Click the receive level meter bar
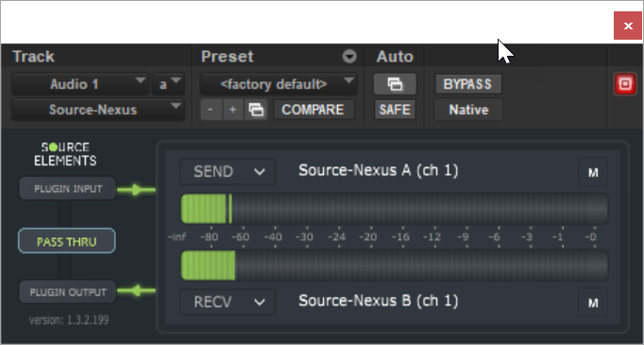Viewport: 644px width, 345px height. coord(395,266)
